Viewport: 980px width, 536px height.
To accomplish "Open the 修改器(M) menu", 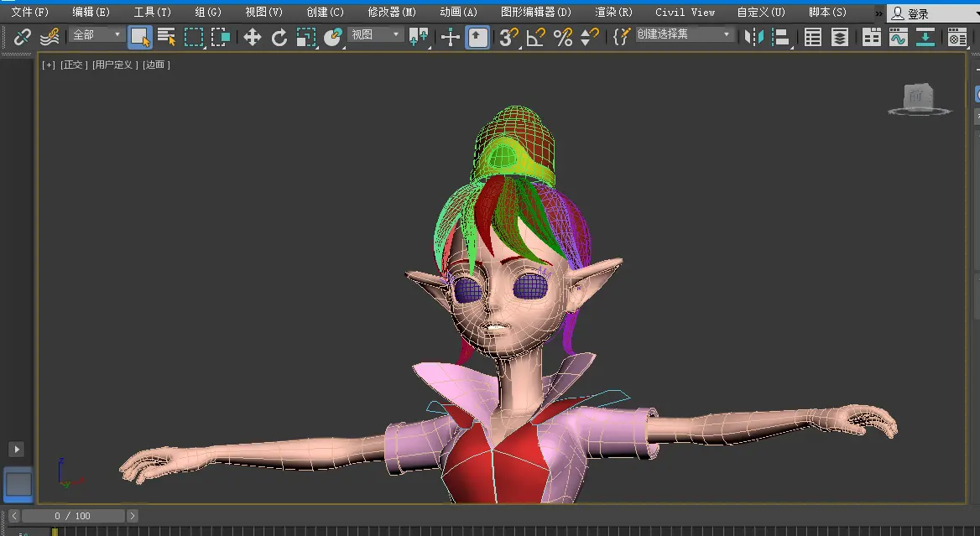I will (x=391, y=13).
